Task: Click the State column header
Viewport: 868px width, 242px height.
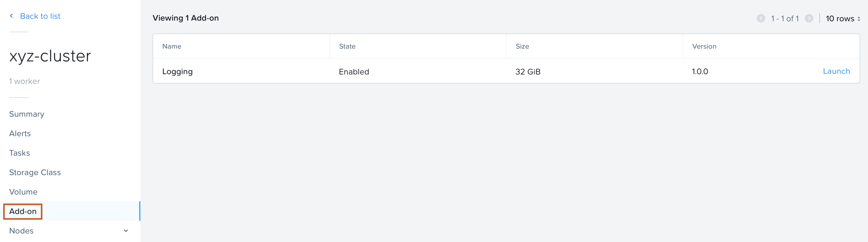Action: (347, 47)
